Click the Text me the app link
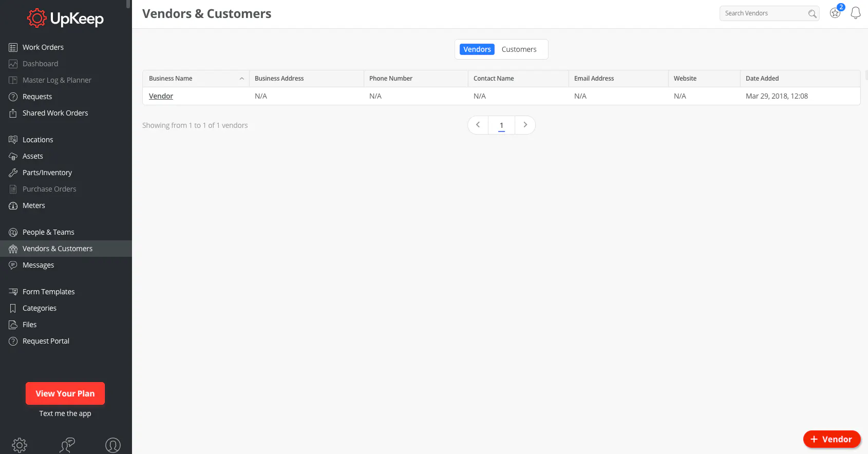 click(x=65, y=413)
